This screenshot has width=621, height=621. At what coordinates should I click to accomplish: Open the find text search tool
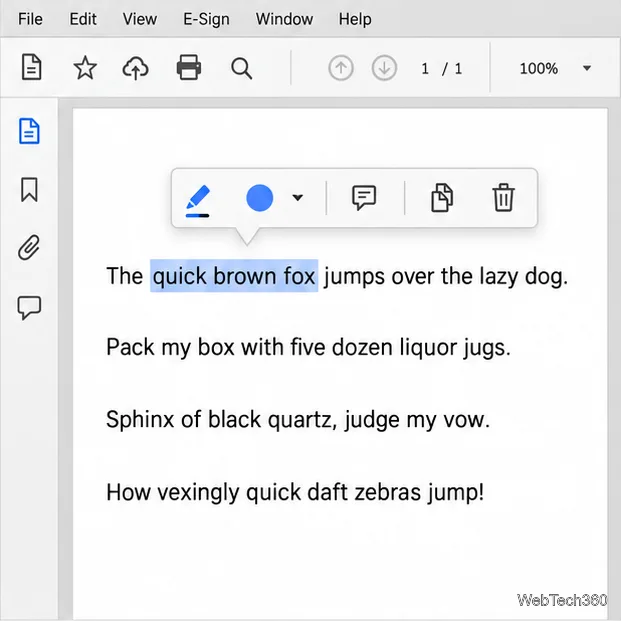[241, 69]
